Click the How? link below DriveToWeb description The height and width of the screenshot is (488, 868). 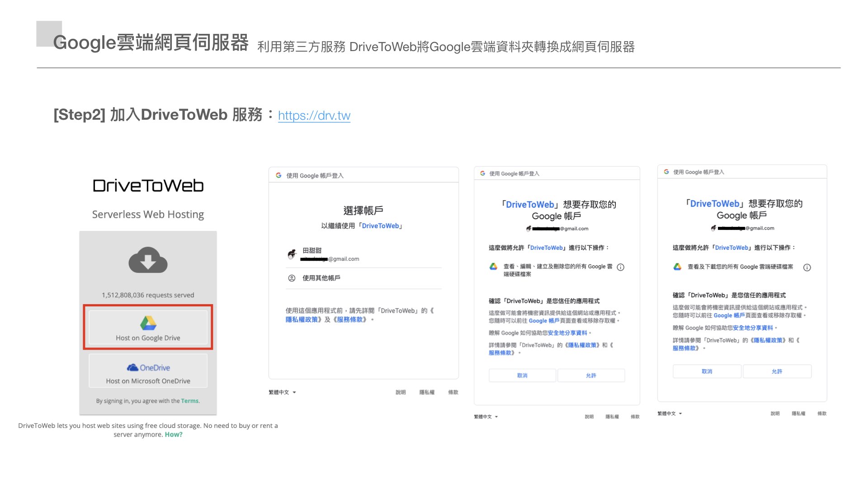tap(174, 434)
